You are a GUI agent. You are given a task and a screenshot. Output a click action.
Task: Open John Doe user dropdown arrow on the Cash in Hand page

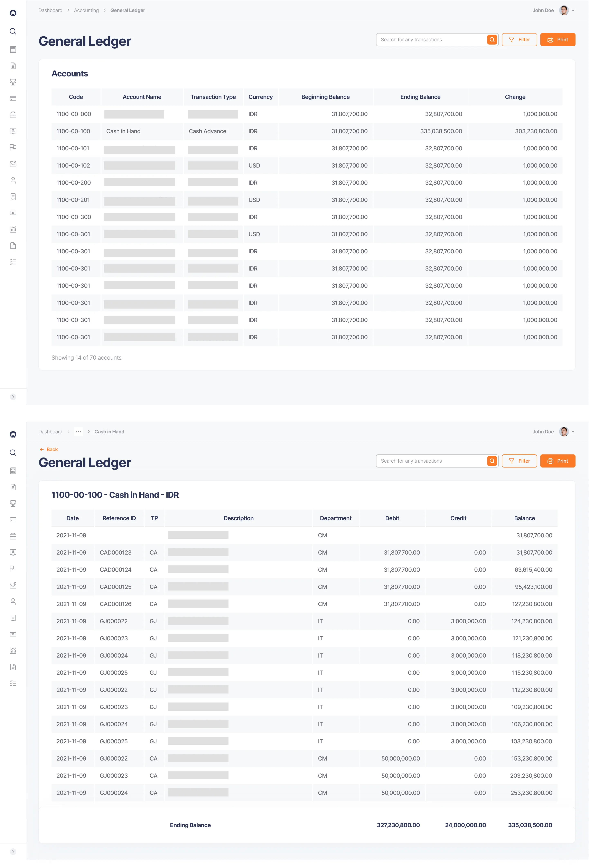(x=573, y=432)
